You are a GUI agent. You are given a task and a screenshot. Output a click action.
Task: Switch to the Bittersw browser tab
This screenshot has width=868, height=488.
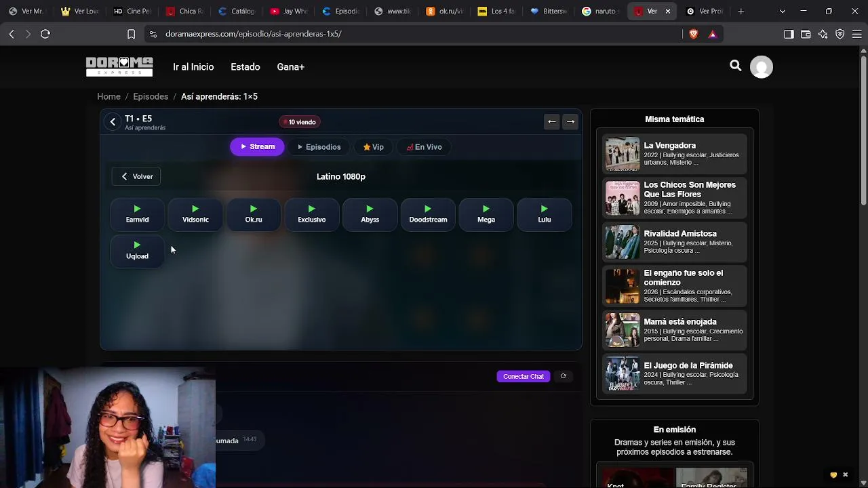pos(549,12)
